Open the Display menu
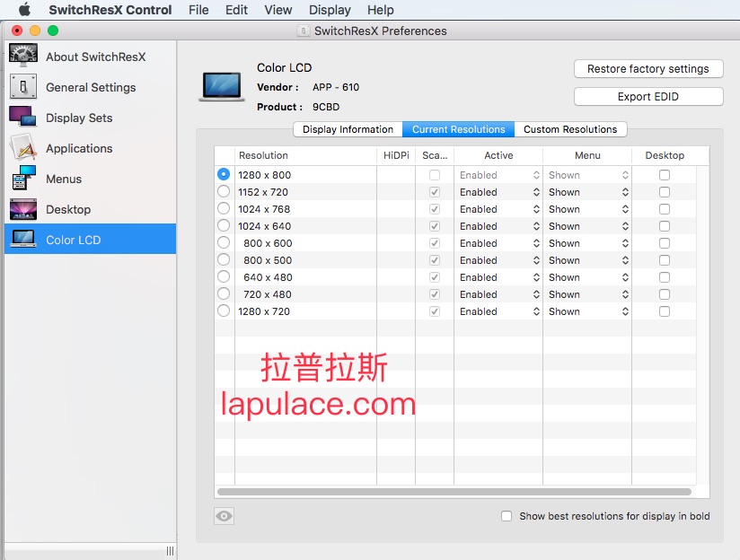This screenshot has height=560, width=740. coord(330,10)
